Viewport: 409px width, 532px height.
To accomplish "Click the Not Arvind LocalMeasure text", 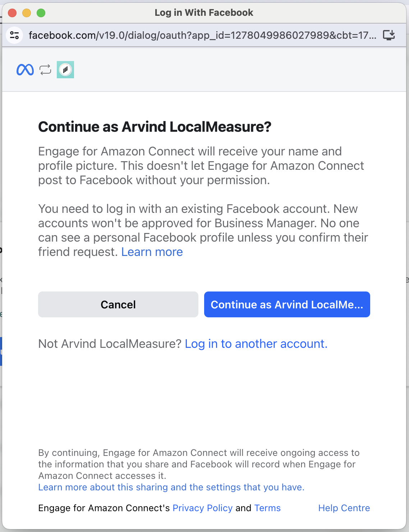I will coord(110,344).
